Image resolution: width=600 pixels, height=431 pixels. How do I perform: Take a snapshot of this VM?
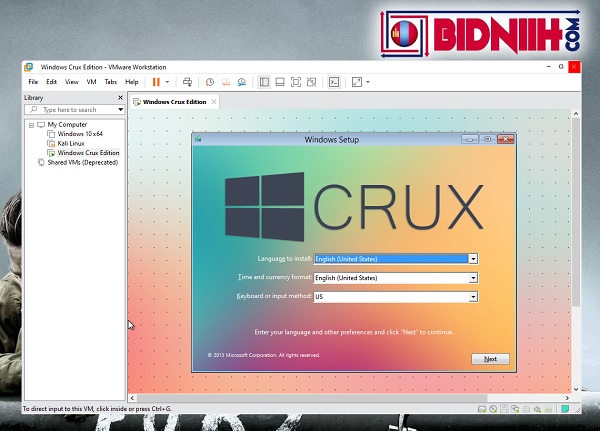coord(210,82)
